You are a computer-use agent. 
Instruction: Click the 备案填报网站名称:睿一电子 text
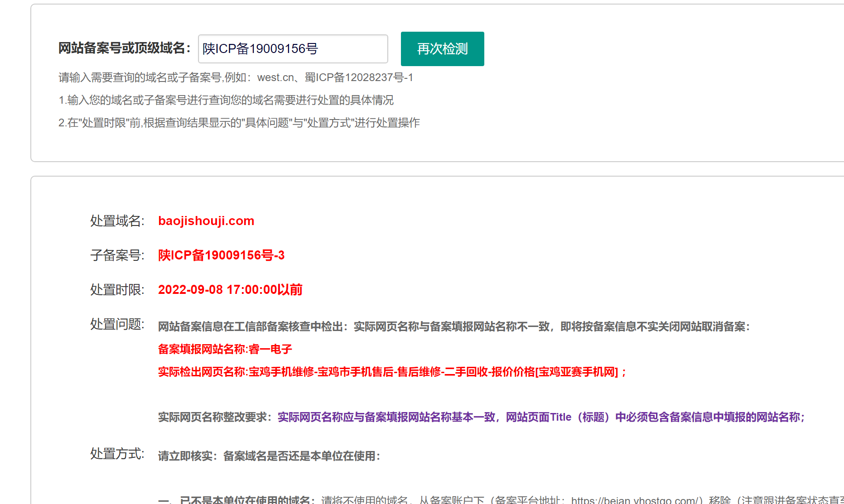pyautogui.click(x=225, y=349)
